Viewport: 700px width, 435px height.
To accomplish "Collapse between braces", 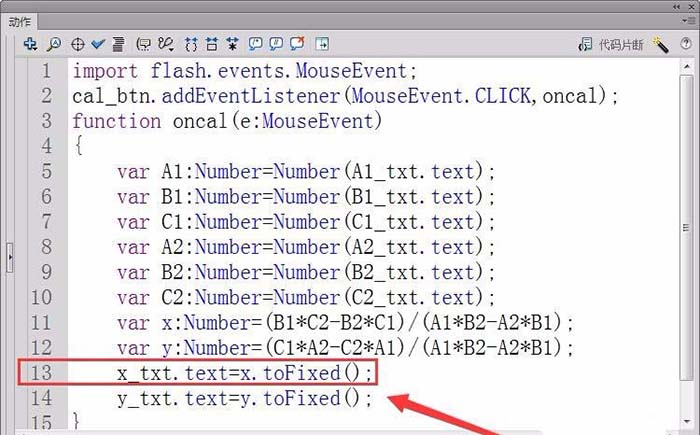I will click(x=191, y=44).
